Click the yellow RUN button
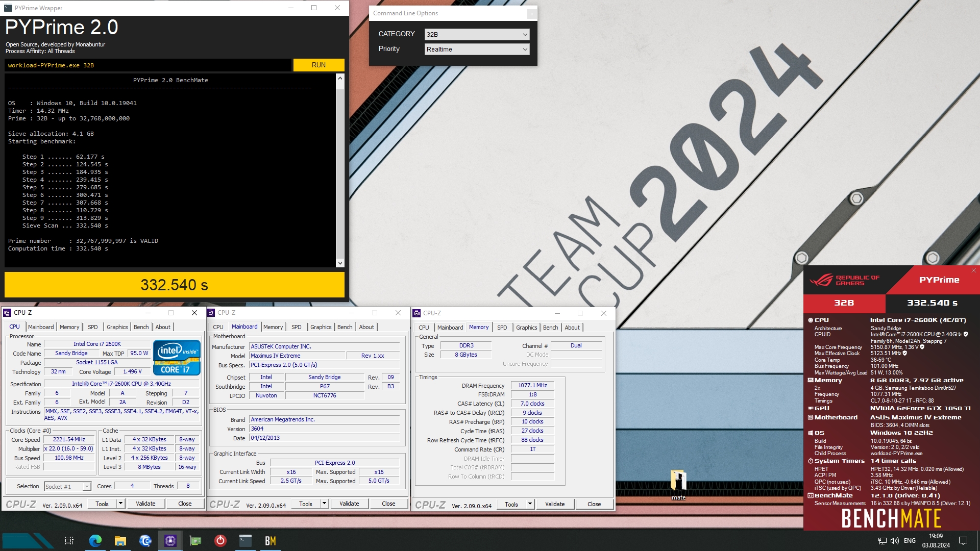Screen dimensions: 980x551 tap(318, 65)
